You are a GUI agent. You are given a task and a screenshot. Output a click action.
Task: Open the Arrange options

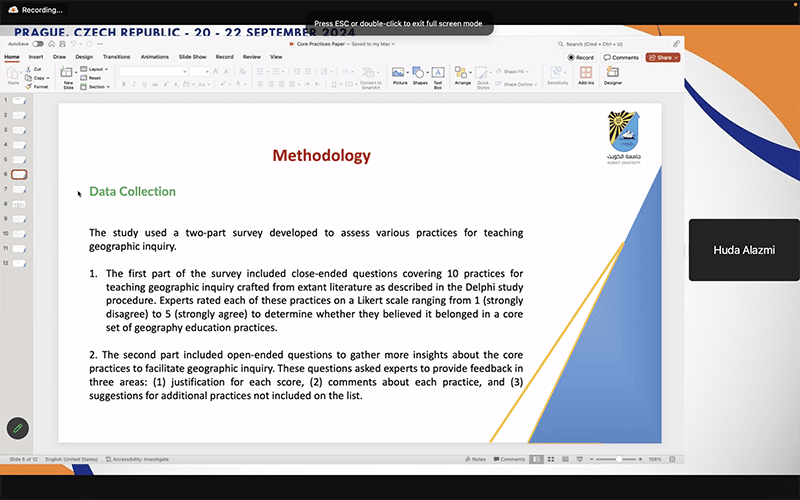pos(462,75)
